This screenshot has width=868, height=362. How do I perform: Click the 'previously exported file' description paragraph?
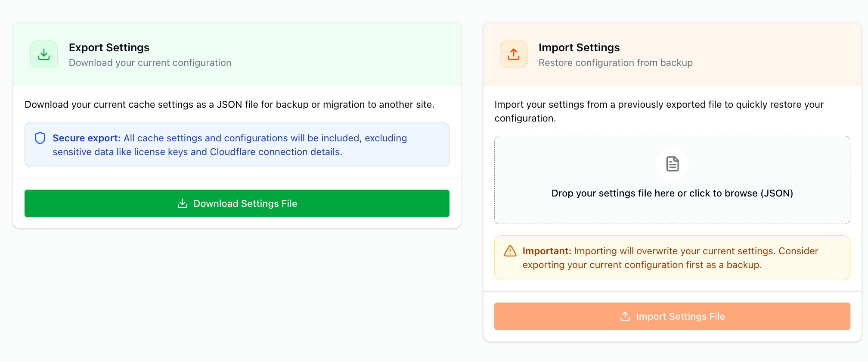658,105
